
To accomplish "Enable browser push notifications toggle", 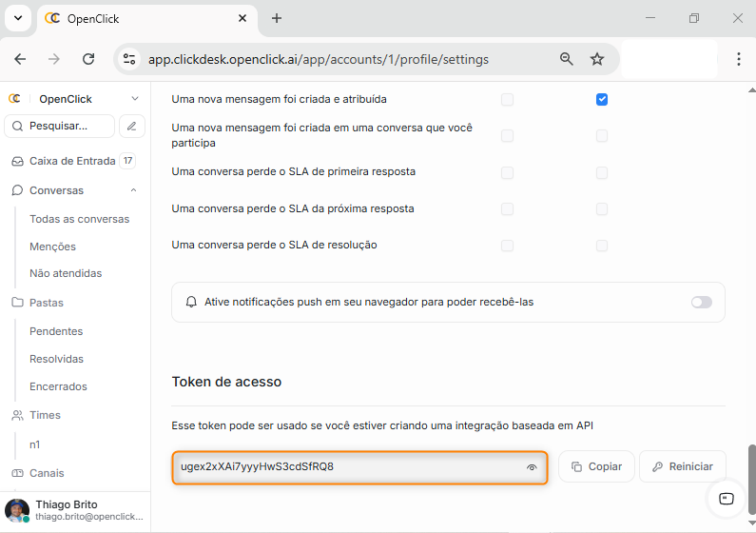I will pos(701,302).
